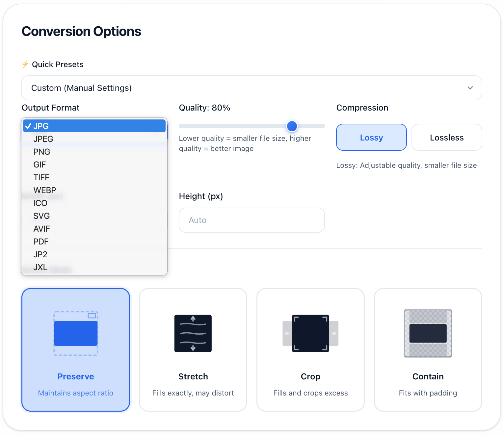
Task: Click the Contain checkerboard icon
Action: pyautogui.click(x=428, y=333)
